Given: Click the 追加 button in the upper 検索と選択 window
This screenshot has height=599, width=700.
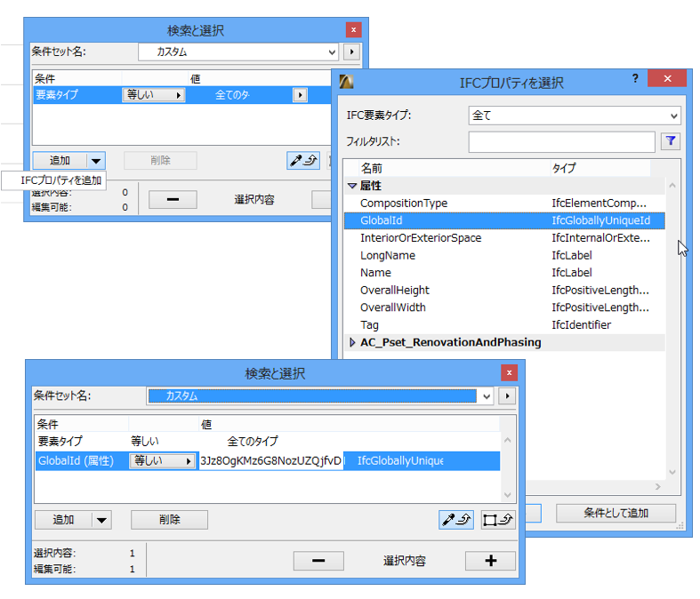Looking at the screenshot, I should [60, 161].
